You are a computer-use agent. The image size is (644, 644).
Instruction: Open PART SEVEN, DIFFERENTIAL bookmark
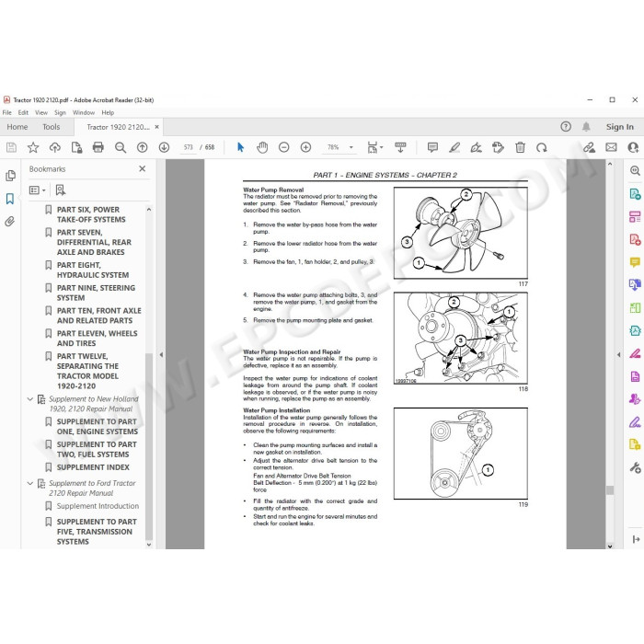[94, 242]
